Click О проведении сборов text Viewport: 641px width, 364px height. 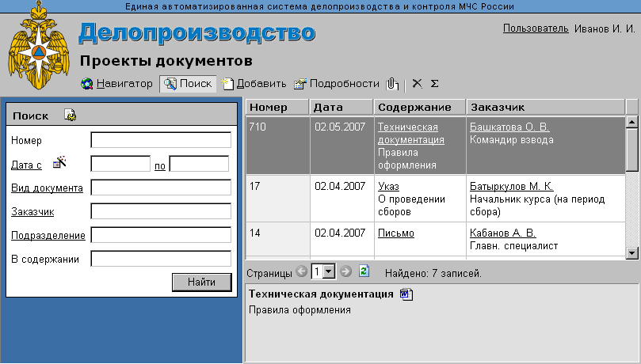click(412, 206)
